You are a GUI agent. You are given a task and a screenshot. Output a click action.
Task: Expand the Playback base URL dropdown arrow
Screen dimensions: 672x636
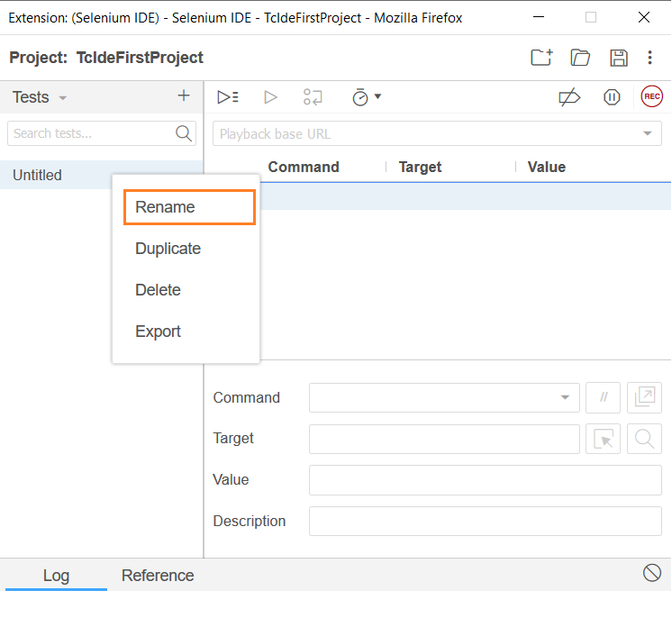(x=647, y=133)
